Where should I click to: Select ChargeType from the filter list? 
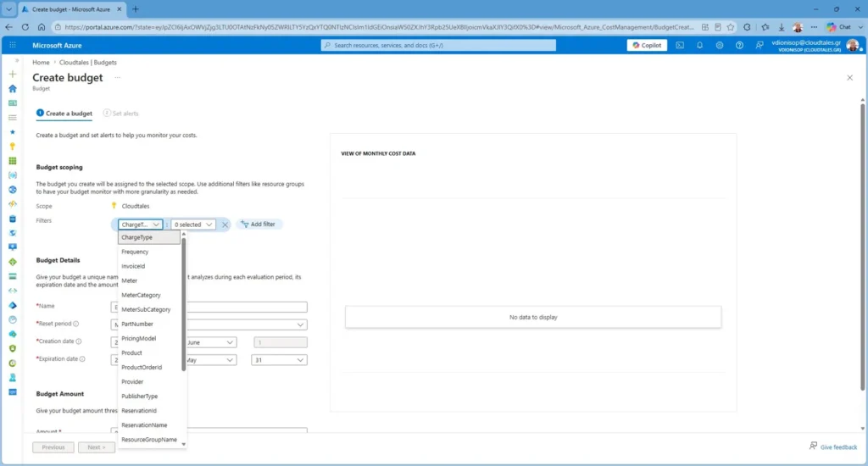pos(149,237)
